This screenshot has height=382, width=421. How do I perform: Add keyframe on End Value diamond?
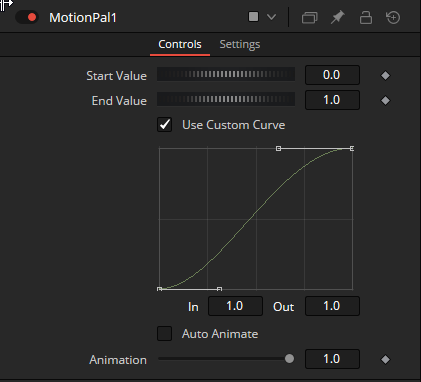[385, 100]
